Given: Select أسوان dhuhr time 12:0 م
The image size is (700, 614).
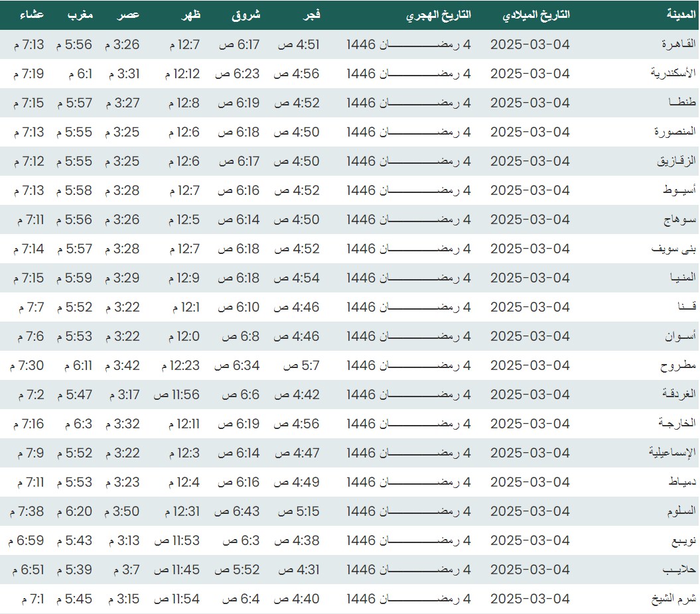Looking at the screenshot, I should tap(179, 336).
